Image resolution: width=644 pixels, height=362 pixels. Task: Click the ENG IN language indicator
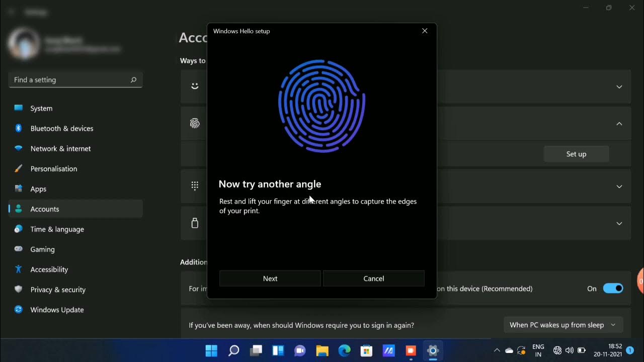coord(538,350)
